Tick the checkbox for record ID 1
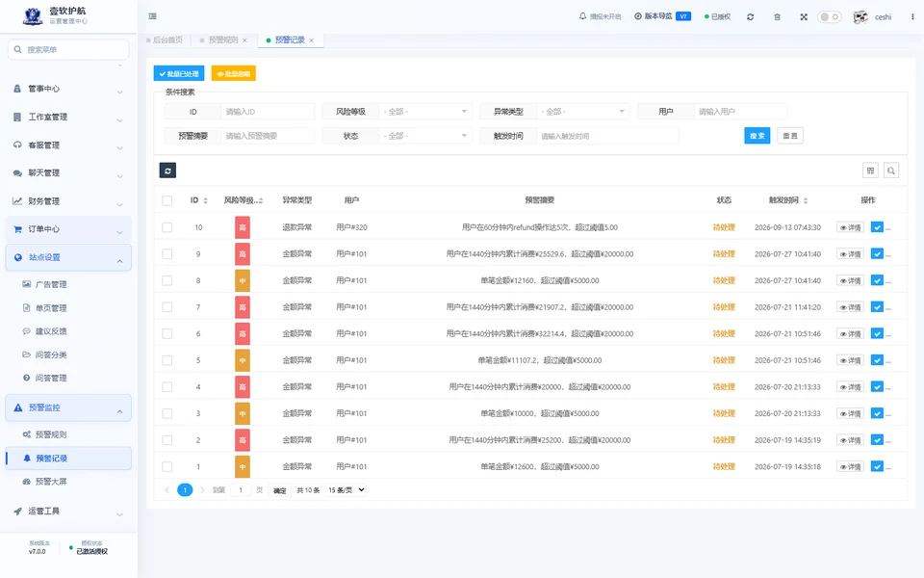The width and height of the screenshot is (924, 578). tap(167, 466)
